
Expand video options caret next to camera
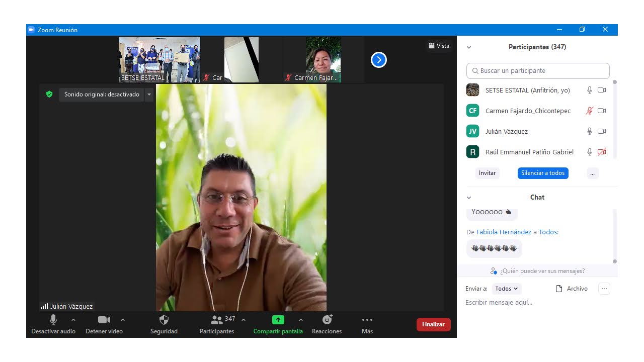123,320
